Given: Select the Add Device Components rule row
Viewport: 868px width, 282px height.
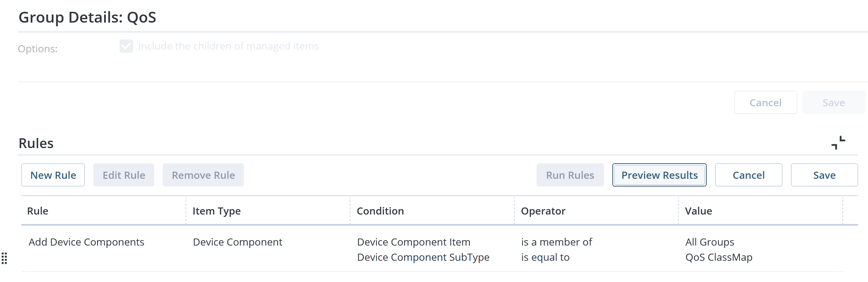Looking at the screenshot, I should pos(432,249).
